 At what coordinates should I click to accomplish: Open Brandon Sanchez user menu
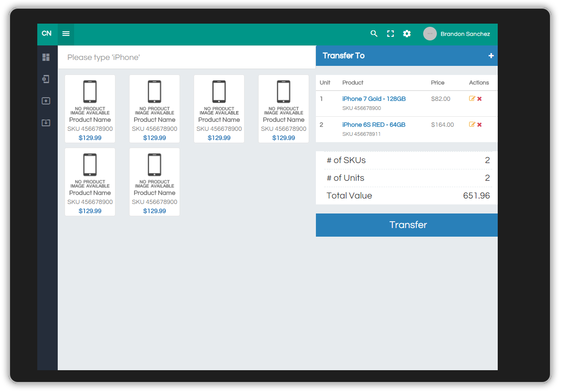pyautogui.click(x=457, y=34)
